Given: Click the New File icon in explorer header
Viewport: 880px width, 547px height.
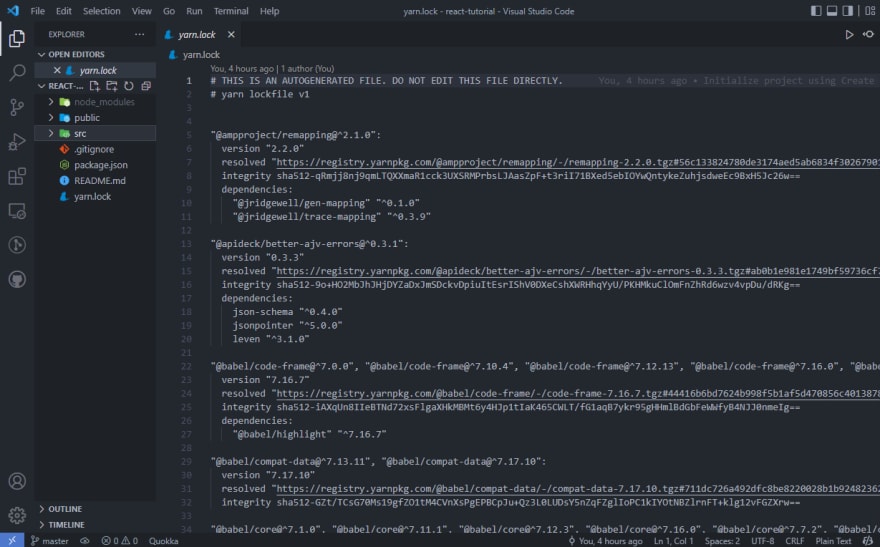Looking at the screenshot, I should 94,86.
